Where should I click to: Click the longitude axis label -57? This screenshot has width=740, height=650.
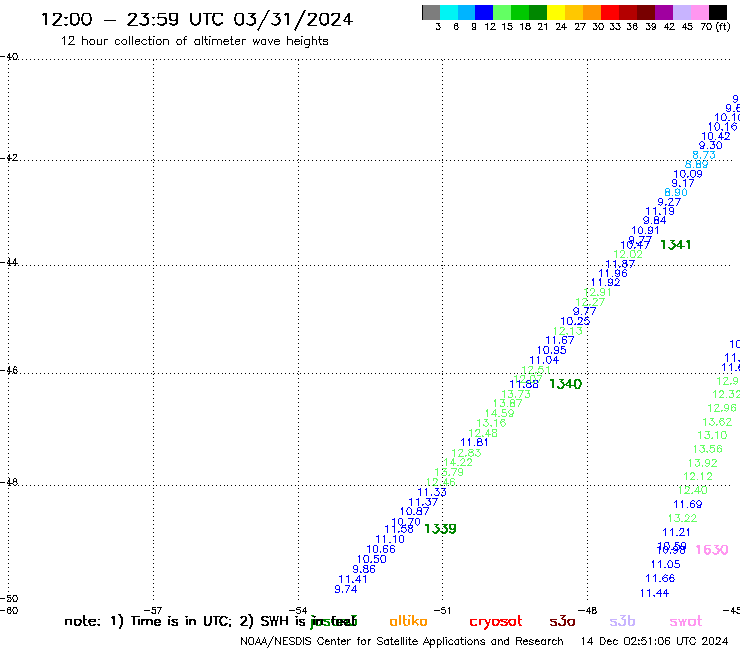pyautogui.click(x=154, y=610)
